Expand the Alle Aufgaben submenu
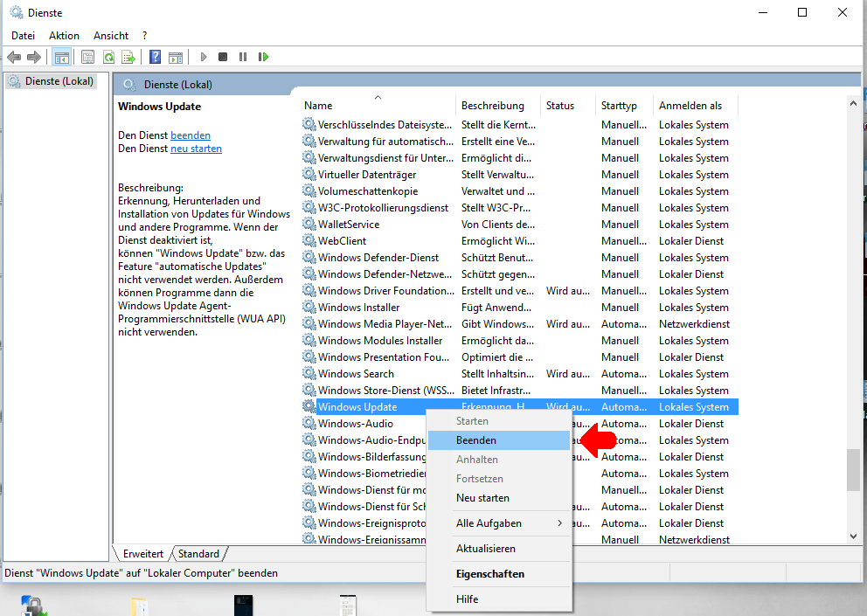The height and width of the screenshot is (616, 867). point(499,523)
